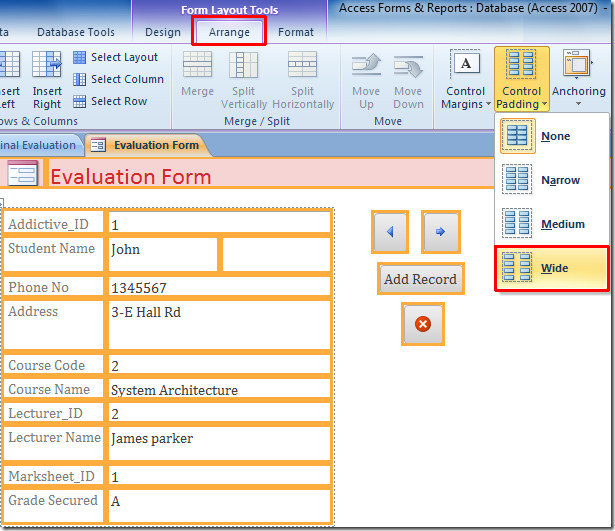Open the Anchoring dropdown
Image resolution: width=615 pixels, height=531 pixels.
point(579,78)
